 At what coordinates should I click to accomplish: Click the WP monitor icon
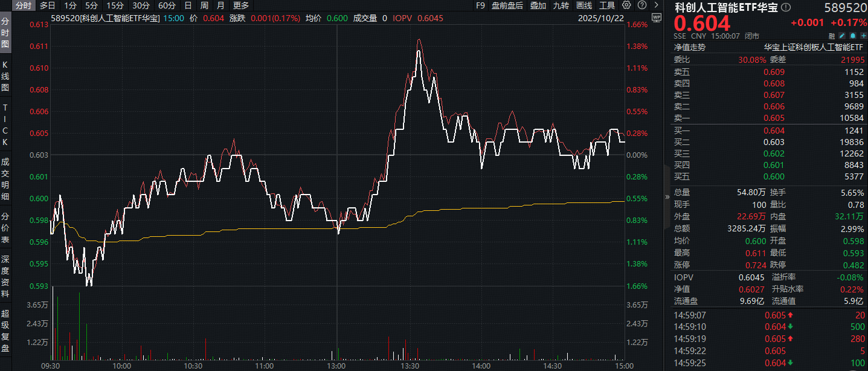tap(657, 19)
